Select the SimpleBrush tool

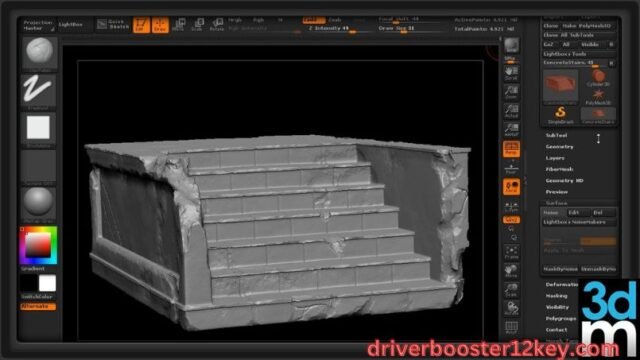(x=560, y=115)
